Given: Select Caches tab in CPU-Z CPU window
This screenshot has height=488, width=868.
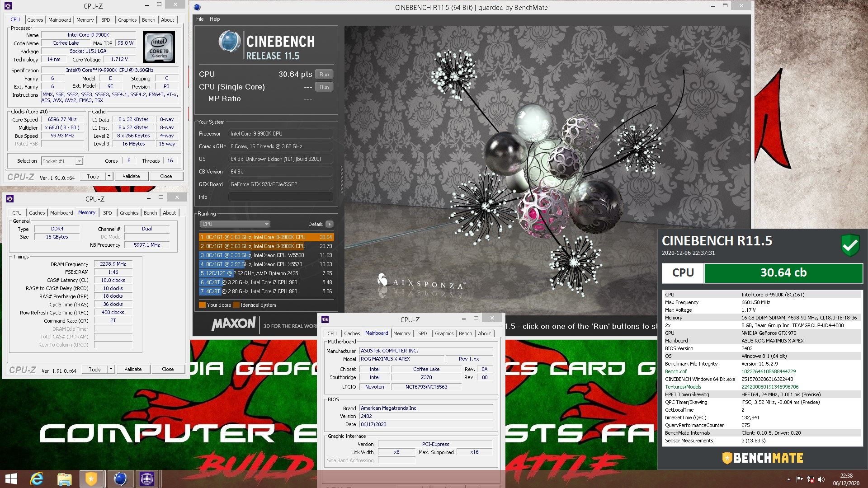Looking at the screenshot, I should (35, 20).
